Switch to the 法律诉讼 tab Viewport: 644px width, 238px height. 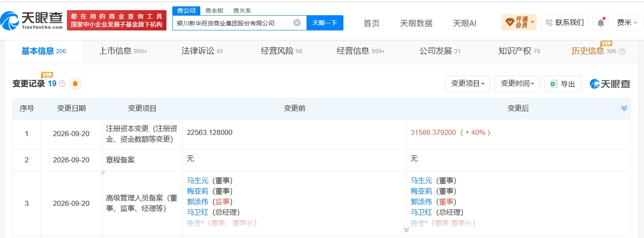pyautogui.click(x=202, y=51)
